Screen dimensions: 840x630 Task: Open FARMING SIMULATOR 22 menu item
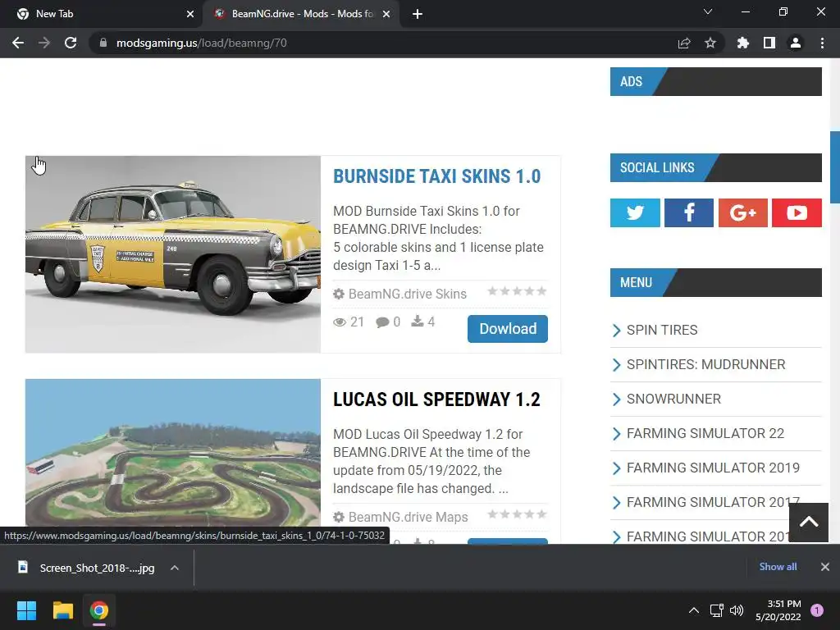tap(705, 433)
